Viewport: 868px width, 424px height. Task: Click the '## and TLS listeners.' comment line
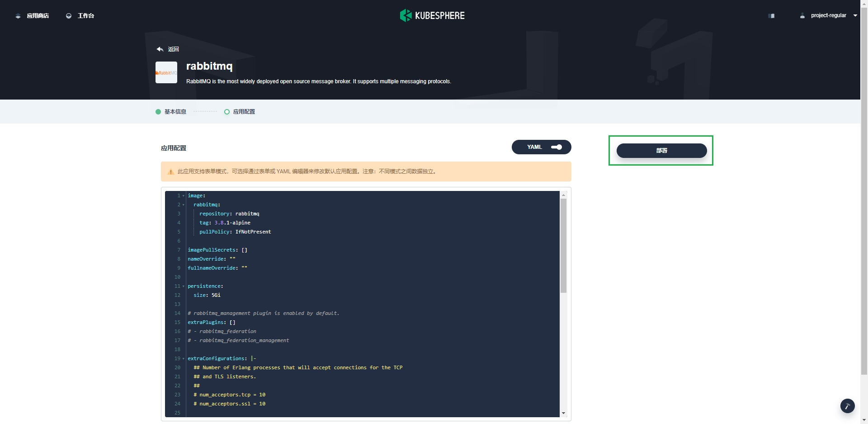[225, 376]
